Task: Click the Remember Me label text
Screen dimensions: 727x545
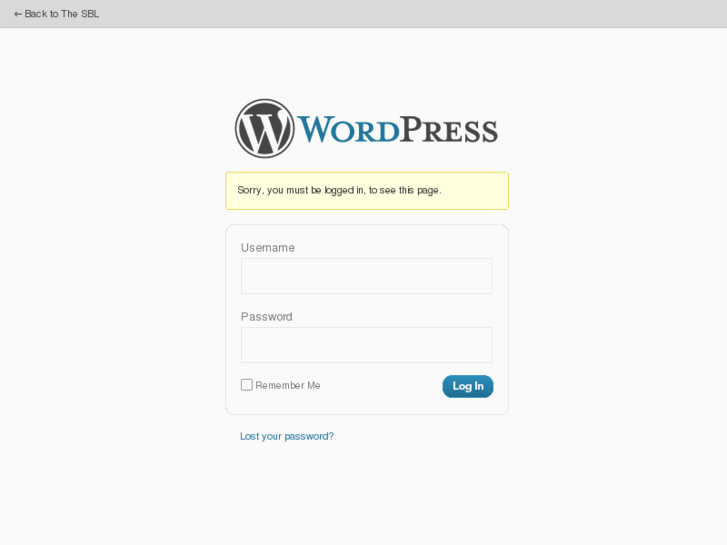Action: coord(287,385)
